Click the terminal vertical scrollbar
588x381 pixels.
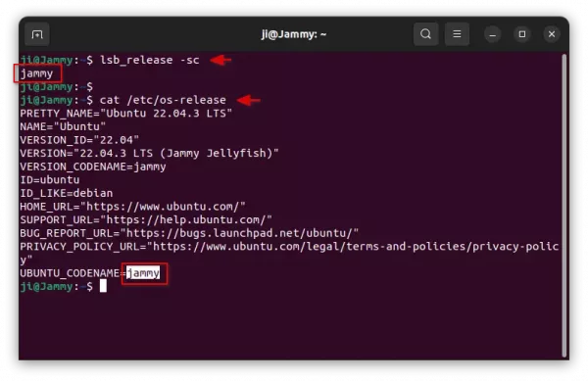coord(564,206)
